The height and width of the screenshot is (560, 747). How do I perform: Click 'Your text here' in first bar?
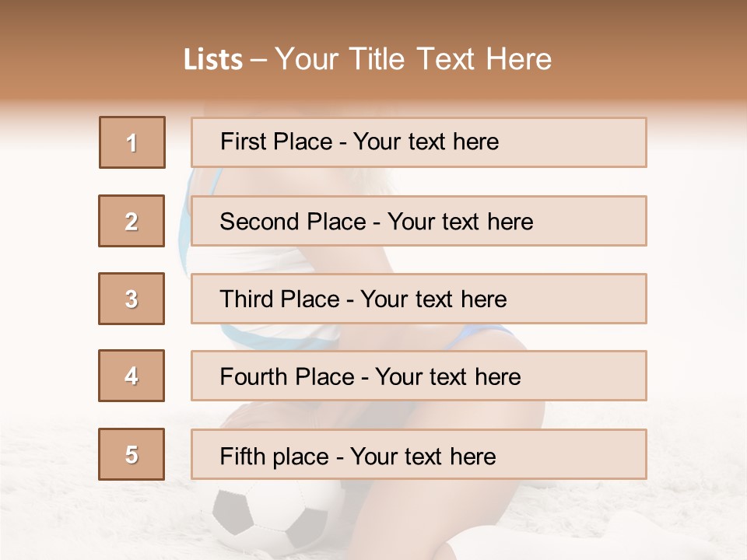coord(426,142)
